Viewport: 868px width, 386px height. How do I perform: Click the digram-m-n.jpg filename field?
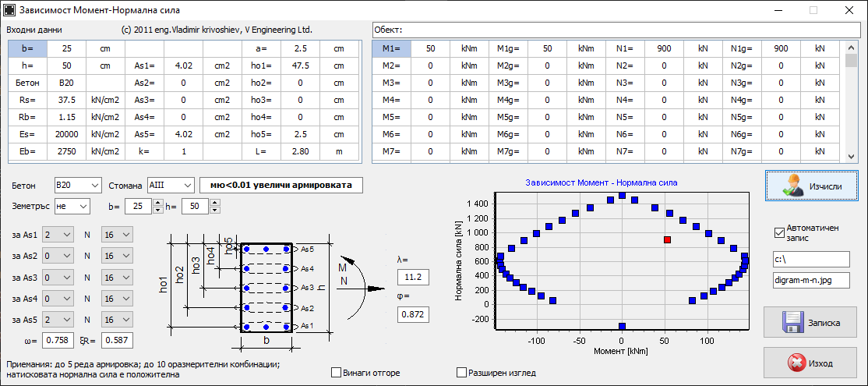click(810, 279)
